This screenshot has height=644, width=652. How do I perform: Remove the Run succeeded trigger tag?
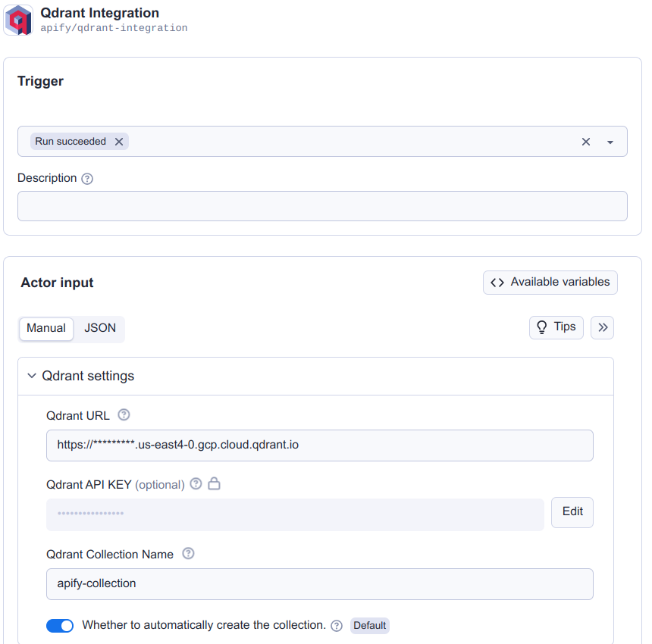pyautogui.click(x=119, y=141)
